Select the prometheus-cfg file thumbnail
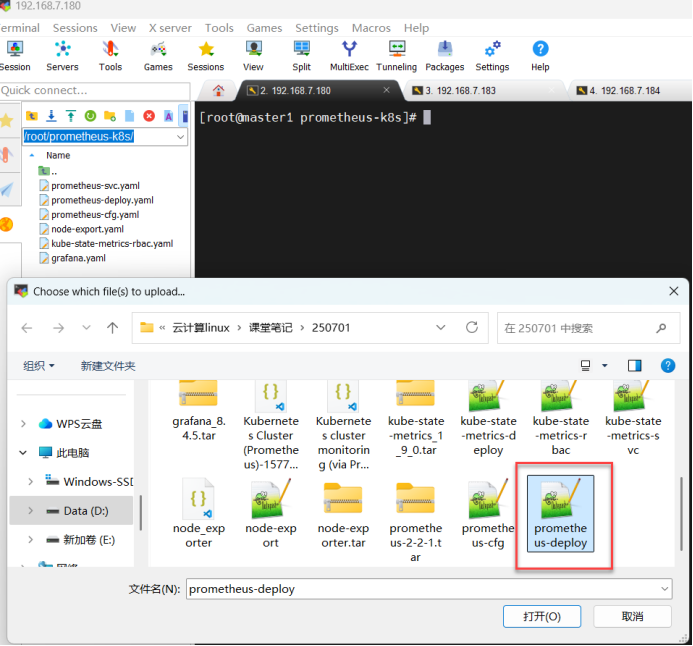This screenshot has height=646, width=693. point(488,514)
